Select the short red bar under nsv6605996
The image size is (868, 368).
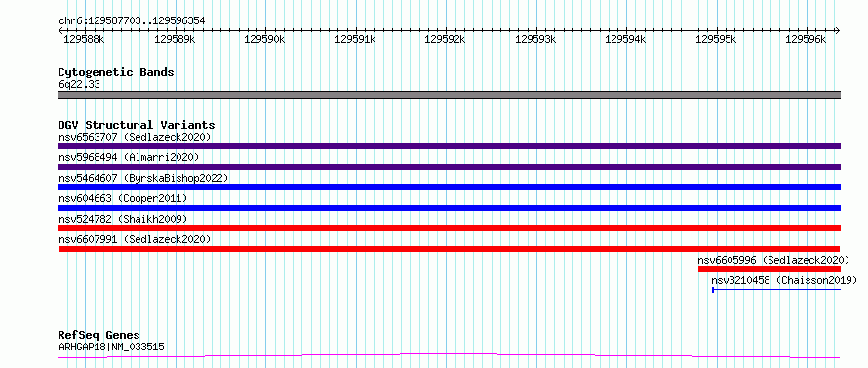point(769,269)
